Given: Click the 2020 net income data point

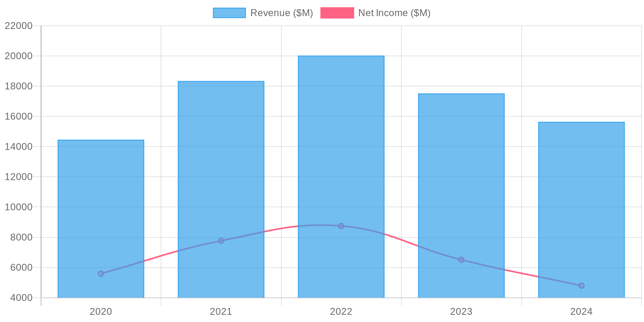Looking at the screenshot, I should (x=101, y=274).
